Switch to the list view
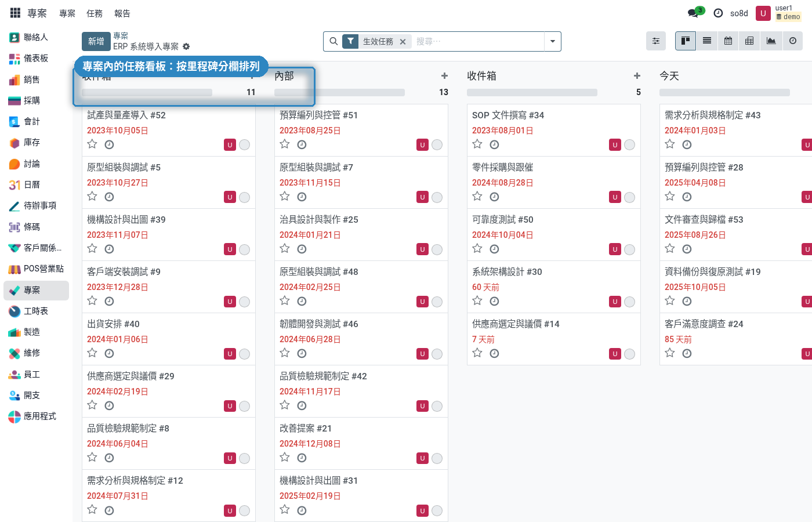Image resolution: width=812 pixels, height=522 pixels. 707,41
